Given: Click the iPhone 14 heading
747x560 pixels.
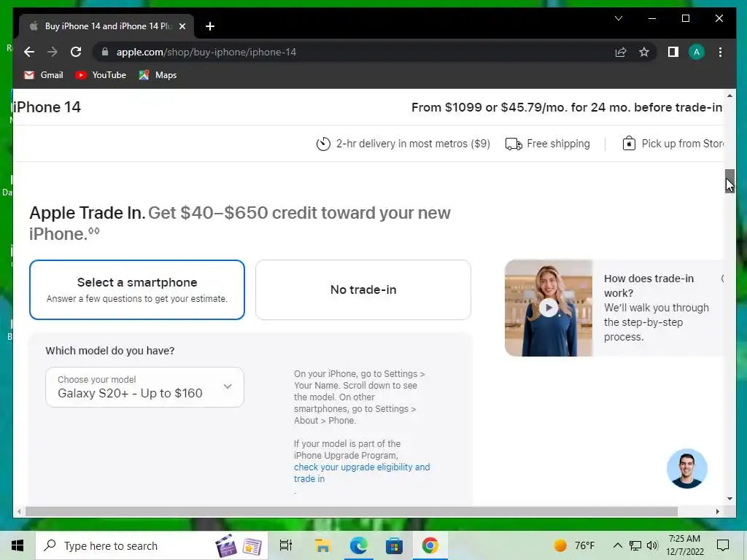Looking at the screenshot, I should coord(47,107).
